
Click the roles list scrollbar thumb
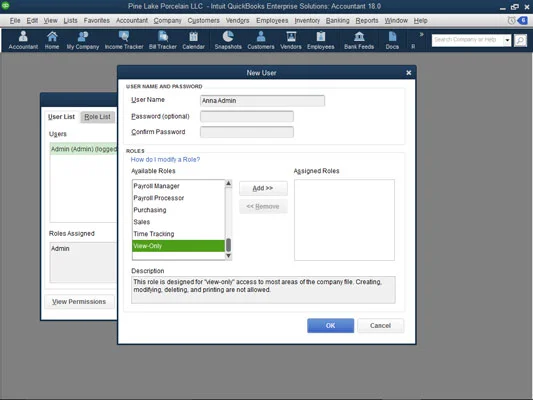pyautogui.click(x=228, y=245)
